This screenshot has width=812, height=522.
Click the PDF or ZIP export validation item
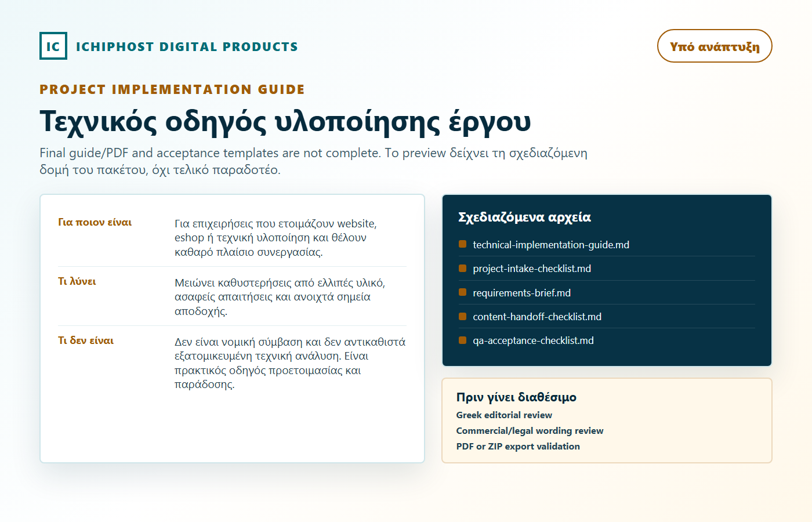pyautogui.click(x=518, y=447)
